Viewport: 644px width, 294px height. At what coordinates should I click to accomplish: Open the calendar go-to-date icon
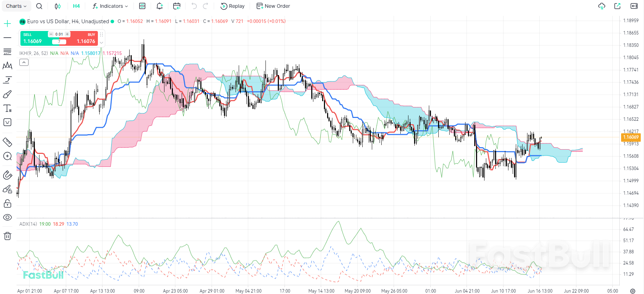[177, 6]
